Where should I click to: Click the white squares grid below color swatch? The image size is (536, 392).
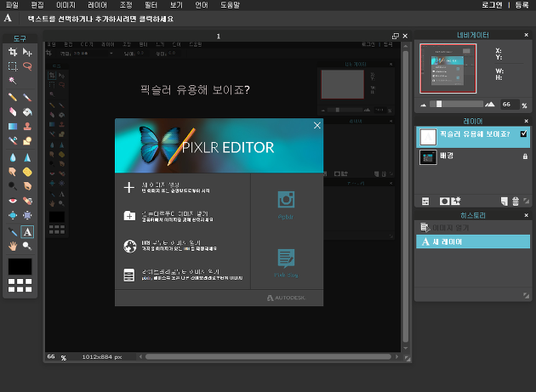[x=20, y=286]
